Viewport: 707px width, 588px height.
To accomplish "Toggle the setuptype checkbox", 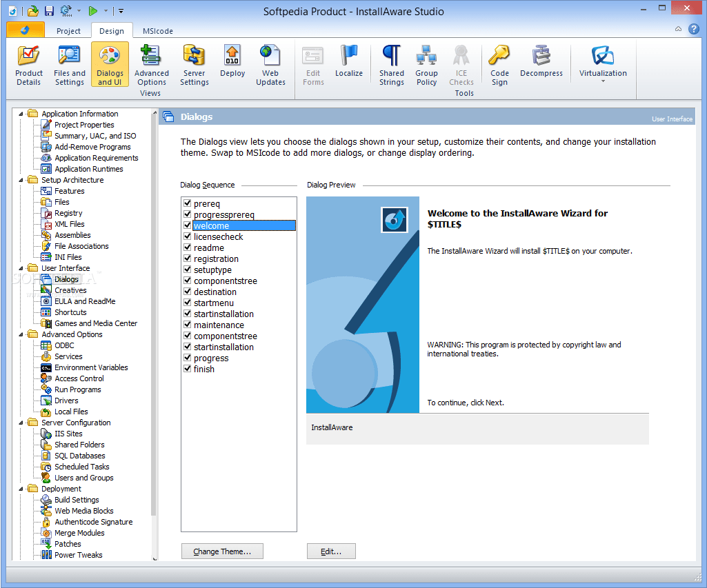I will click(x=188, y=270).
